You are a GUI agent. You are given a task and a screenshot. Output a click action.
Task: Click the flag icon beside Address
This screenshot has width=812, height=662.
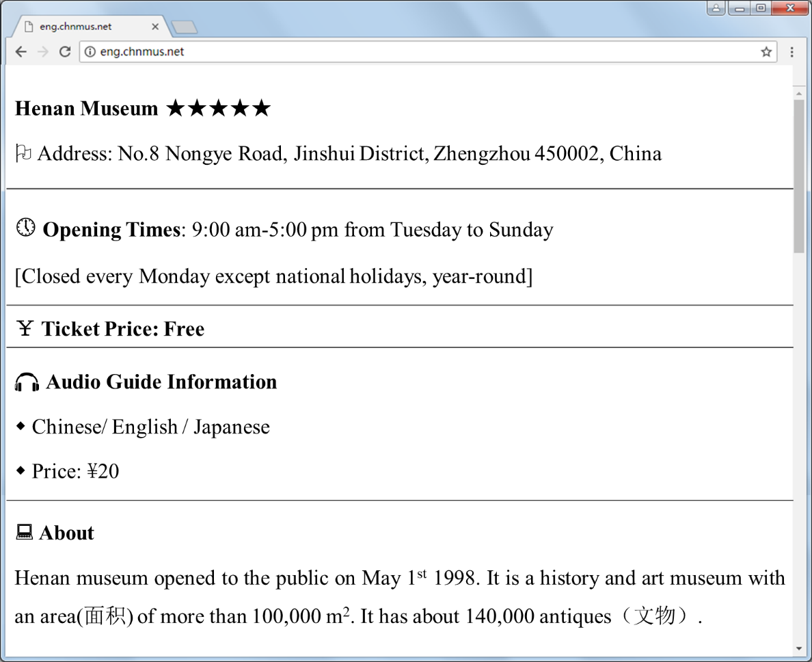click(23, 153)
